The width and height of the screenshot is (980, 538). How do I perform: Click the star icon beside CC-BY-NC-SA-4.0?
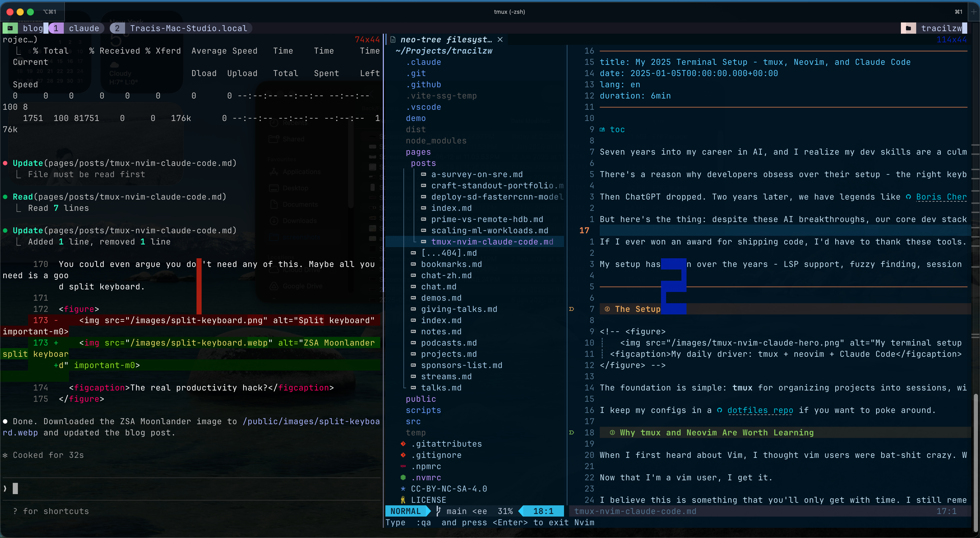tap(403, 488)
